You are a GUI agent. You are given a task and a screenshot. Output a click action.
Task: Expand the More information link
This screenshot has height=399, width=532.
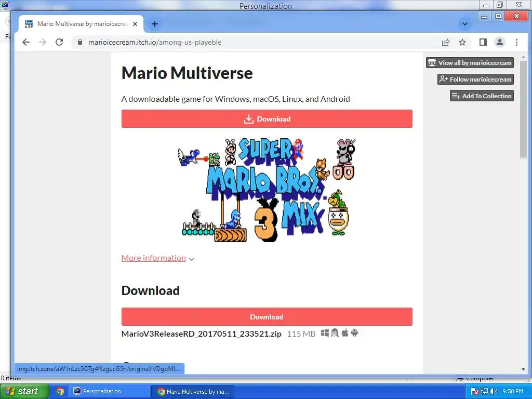[153, 258]
